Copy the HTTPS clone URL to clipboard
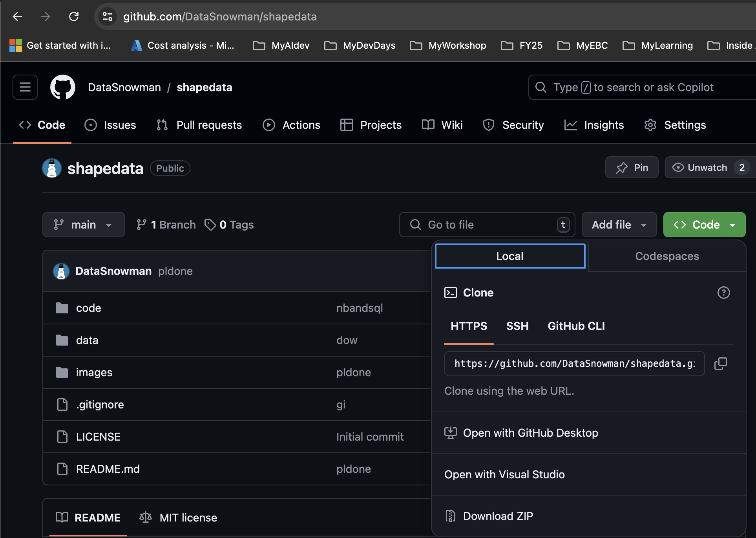756x538 pixels. 721,364
